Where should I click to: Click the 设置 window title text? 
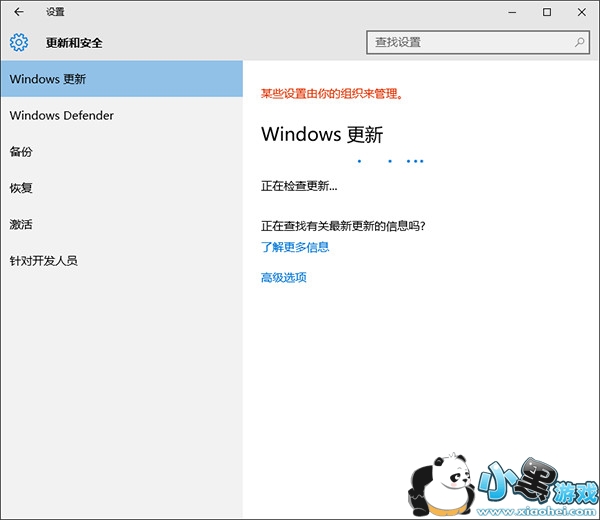[55, 12]
